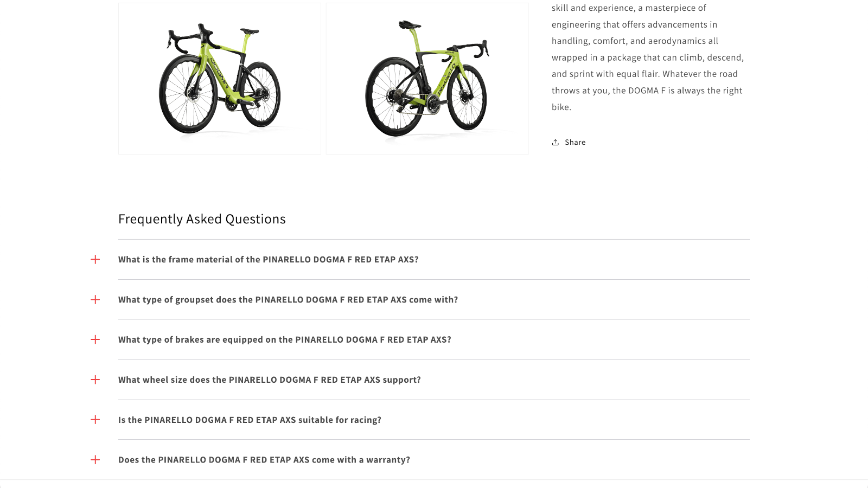Click the Share upload icon
This screenshot has width=868, height=488.
pyautogui.click(x=556, y=142)
